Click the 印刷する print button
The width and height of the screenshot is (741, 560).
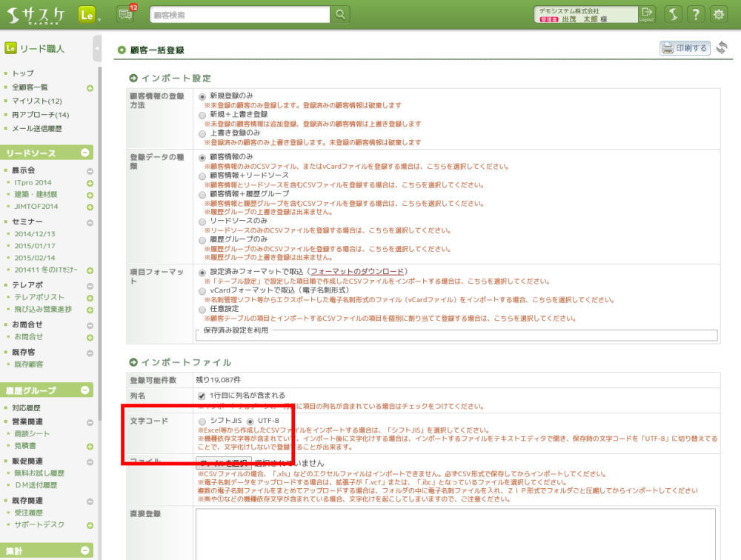coord(685,48)
